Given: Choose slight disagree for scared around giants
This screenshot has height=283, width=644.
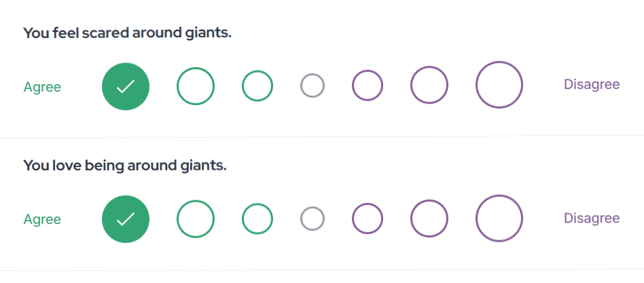Looking at the screenshot, I should point(368,86).
